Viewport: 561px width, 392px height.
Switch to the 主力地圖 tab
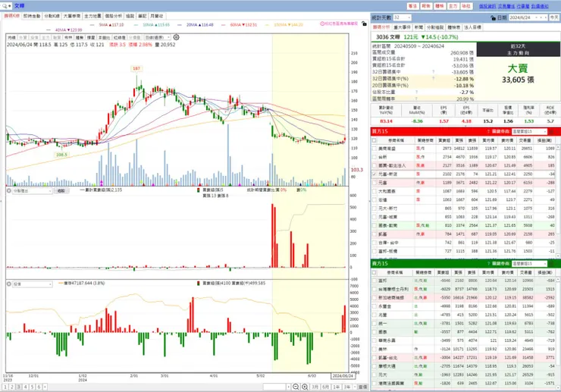click(x=92, y=16)
